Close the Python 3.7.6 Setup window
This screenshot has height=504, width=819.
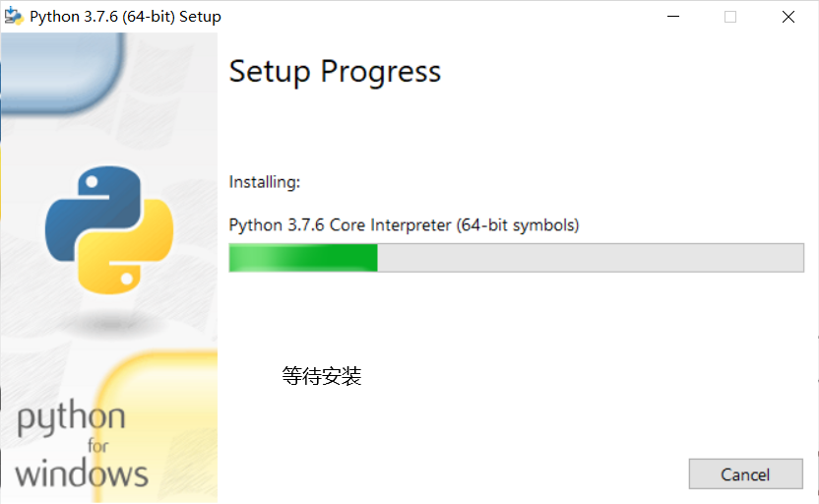click(788, 17)
